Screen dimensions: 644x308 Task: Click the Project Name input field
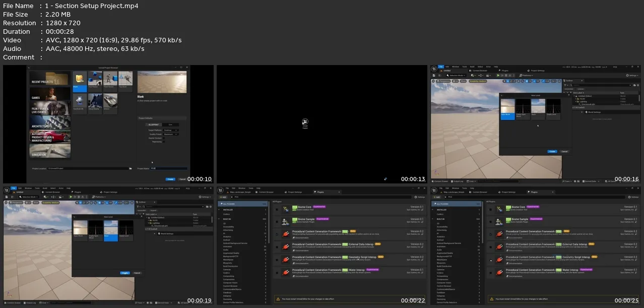coord(169,168)
